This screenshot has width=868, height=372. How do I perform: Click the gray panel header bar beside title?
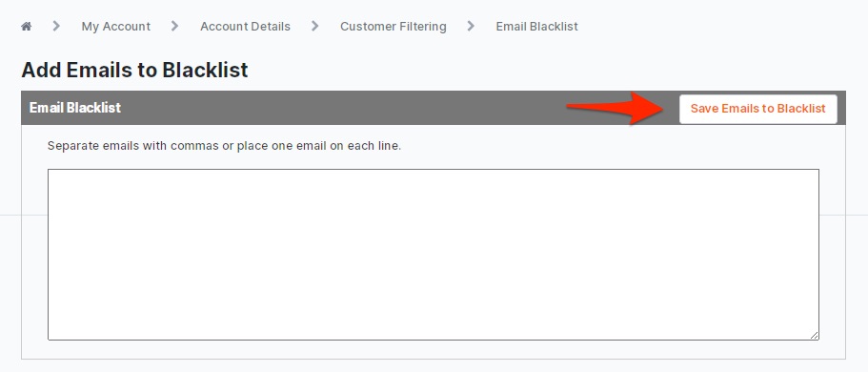pos(343,108)
